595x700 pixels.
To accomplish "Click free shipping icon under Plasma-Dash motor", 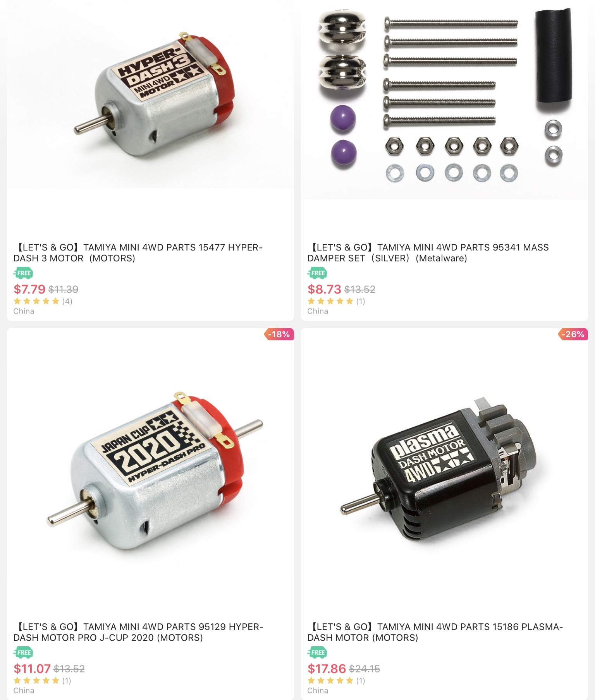I will (317, 652).
